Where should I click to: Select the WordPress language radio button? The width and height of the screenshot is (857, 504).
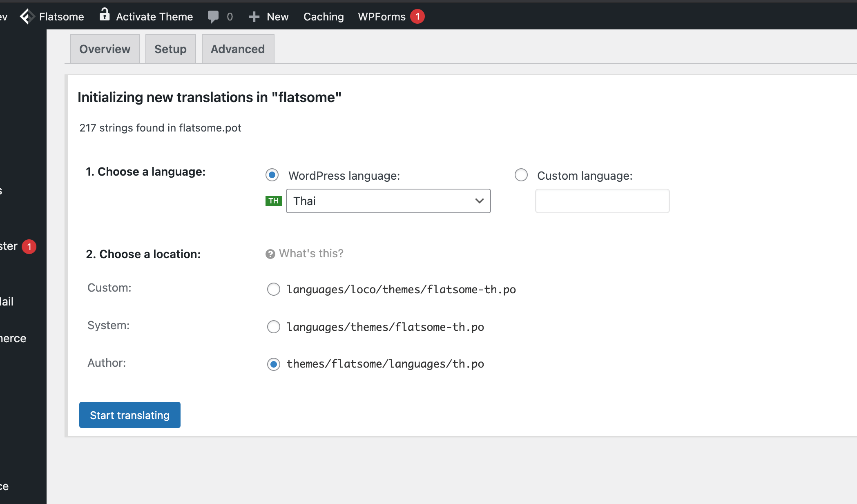pos(272,175)
